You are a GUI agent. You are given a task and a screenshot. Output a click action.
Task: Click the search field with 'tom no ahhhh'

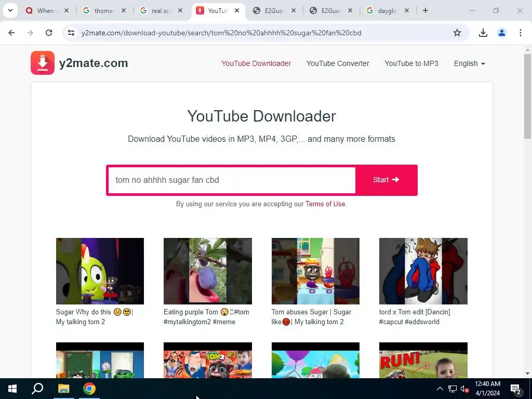pyautogui.click(x=232, y=180)
